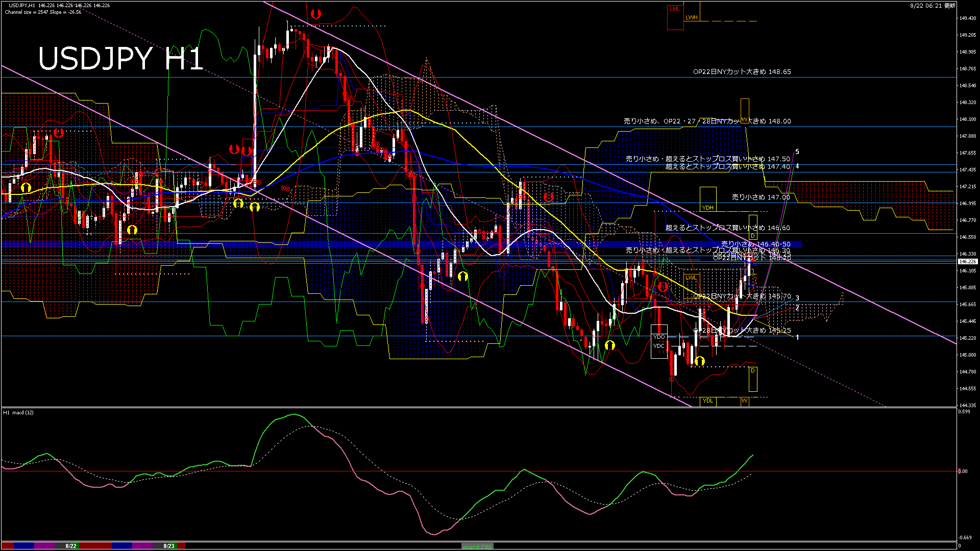Select the 148.00 sell-level annotation
The image size is (980, 551).
(707, 121)
